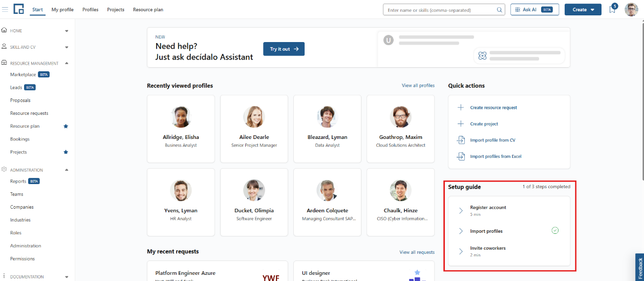Click the search magnifier icon

500,10
